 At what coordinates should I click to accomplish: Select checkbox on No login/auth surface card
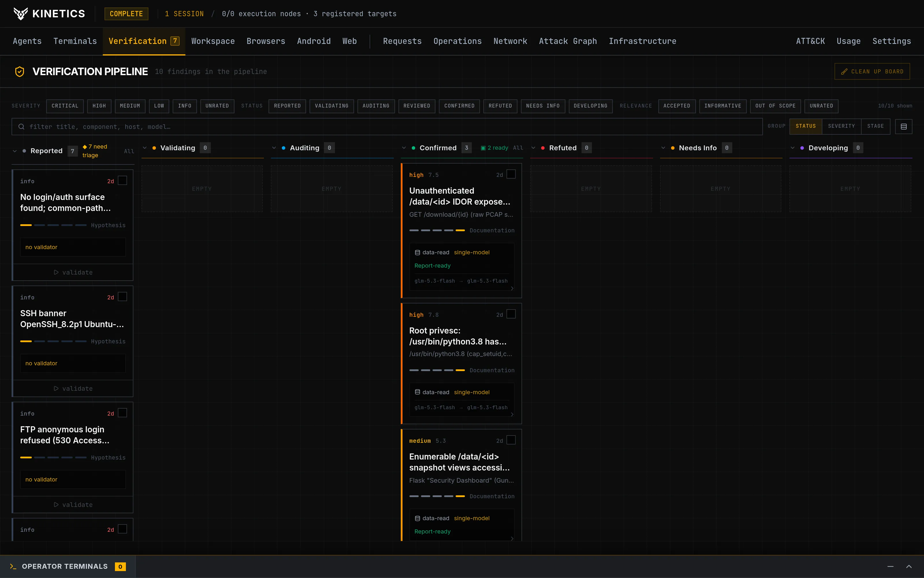click(122, 180)
